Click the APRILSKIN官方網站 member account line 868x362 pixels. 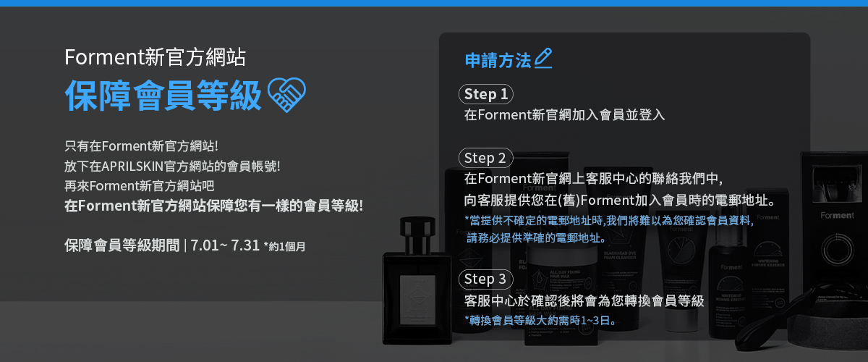coord(171,165)
